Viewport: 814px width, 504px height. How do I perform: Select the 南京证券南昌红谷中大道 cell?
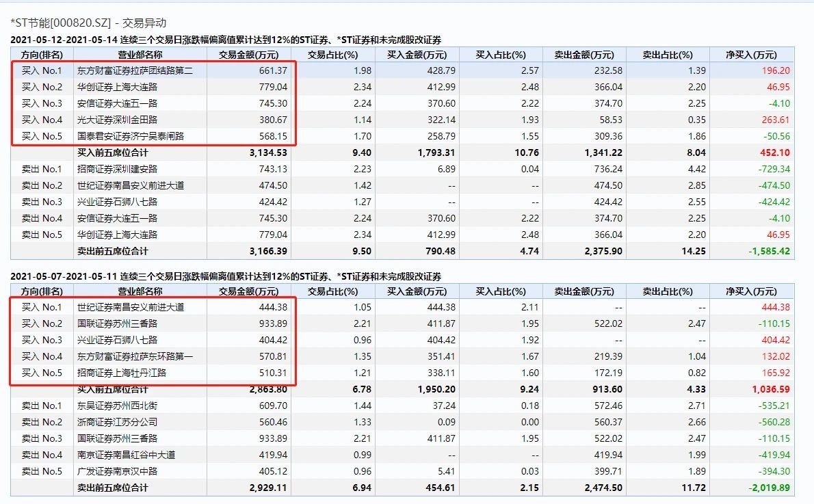(126, 455)
